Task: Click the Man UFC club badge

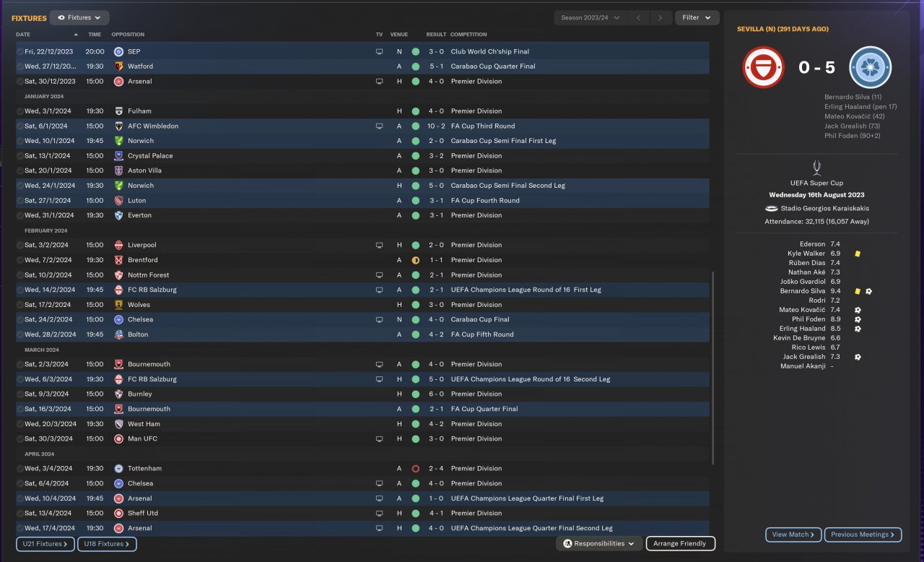Action: (x=119, y=439)
